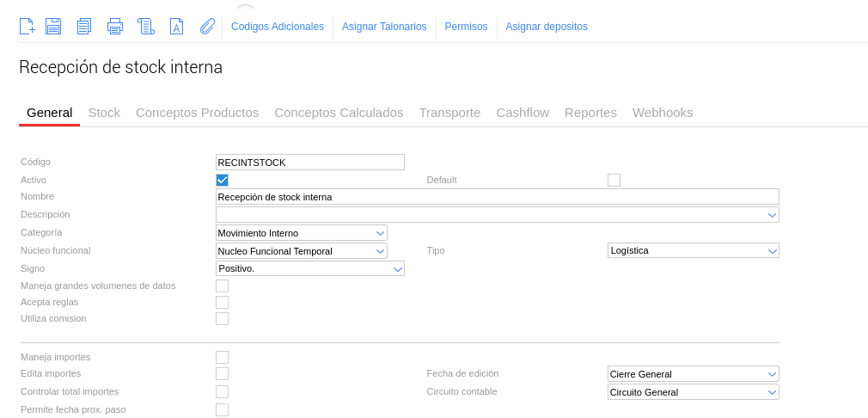868x418 pixels.
Task: Enable the Default checkbox
Action: point(614,180)
